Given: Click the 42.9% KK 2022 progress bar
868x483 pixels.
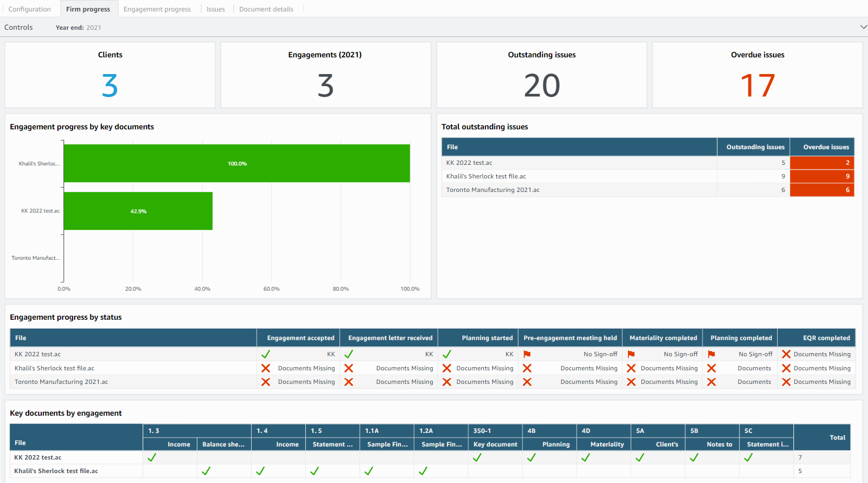Looking at the screenshot, I should coord(138,211).
